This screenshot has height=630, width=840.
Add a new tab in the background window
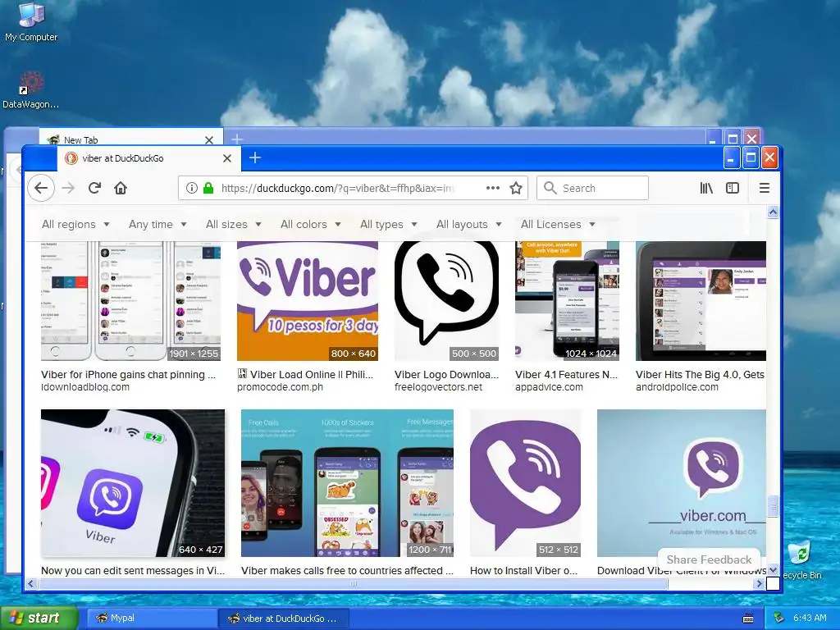pyautogui.click(x=237, y=139)
